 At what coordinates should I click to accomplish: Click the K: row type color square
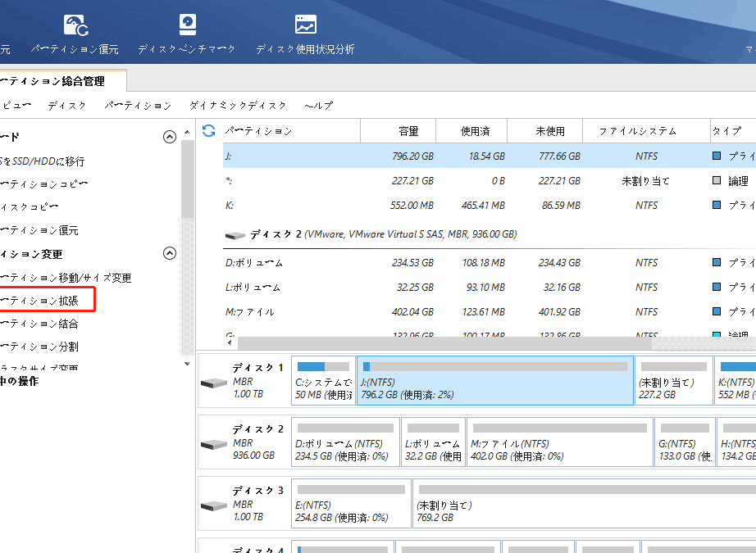pos(717,205)
